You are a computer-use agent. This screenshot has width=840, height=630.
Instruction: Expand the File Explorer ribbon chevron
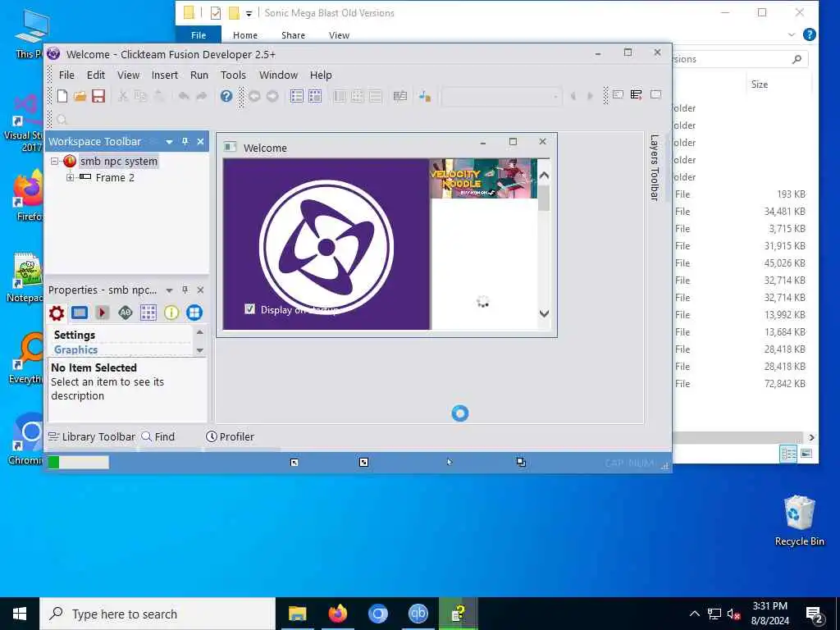792,34
